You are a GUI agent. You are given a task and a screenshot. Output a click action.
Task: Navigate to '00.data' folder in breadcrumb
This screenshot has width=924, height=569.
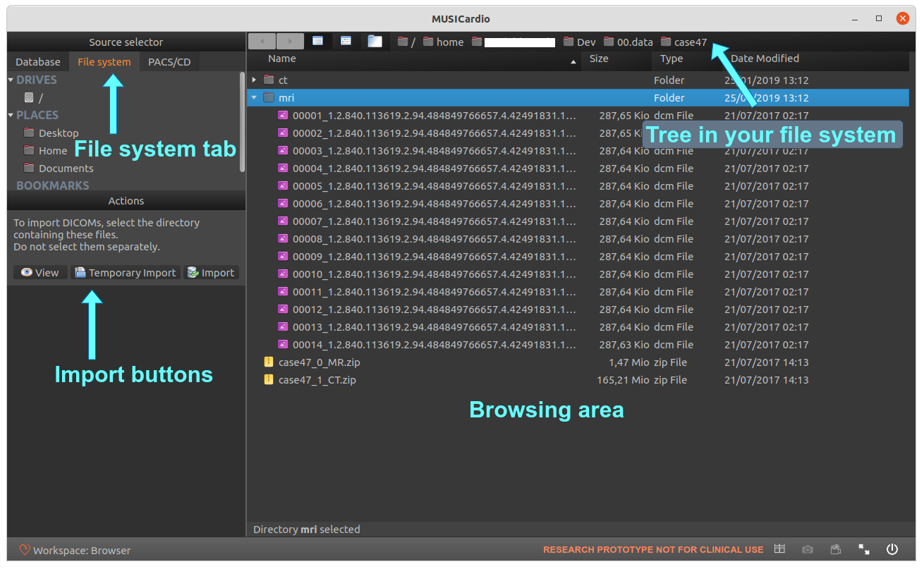pos(628,42)
